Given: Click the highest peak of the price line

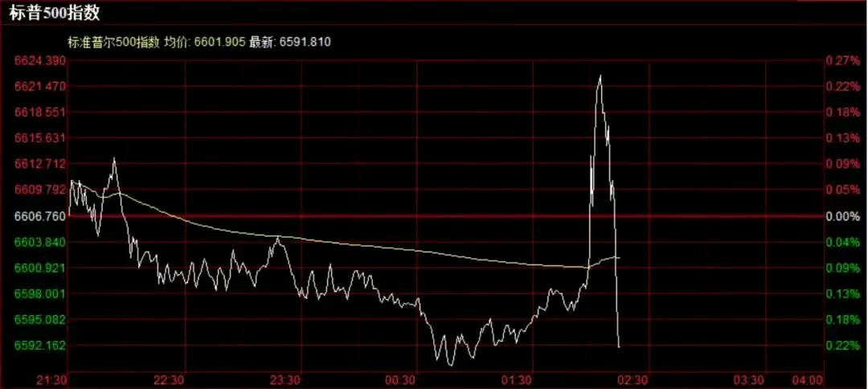Looking at the screenshot, I should [x=600, y=76].
